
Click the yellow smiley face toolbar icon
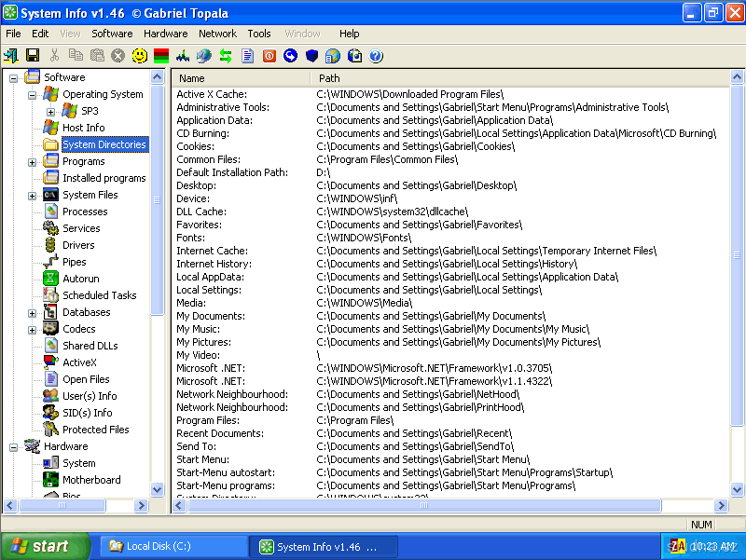(x=139, y=56)
